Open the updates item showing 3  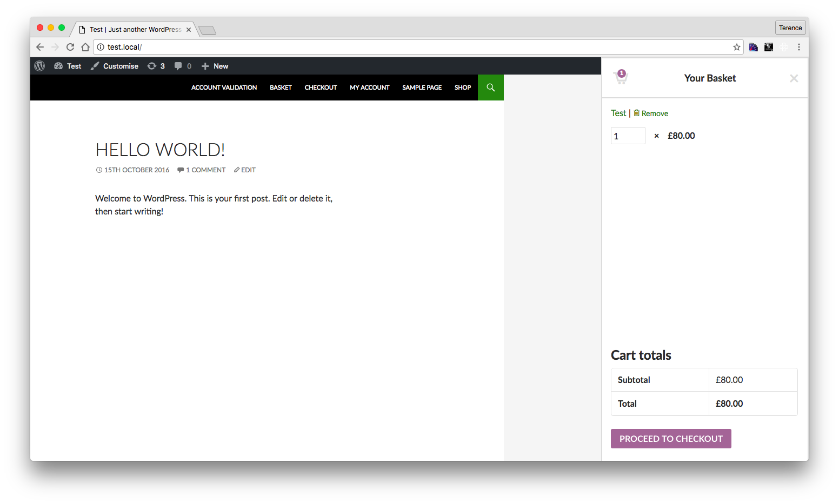click(156, 66)
